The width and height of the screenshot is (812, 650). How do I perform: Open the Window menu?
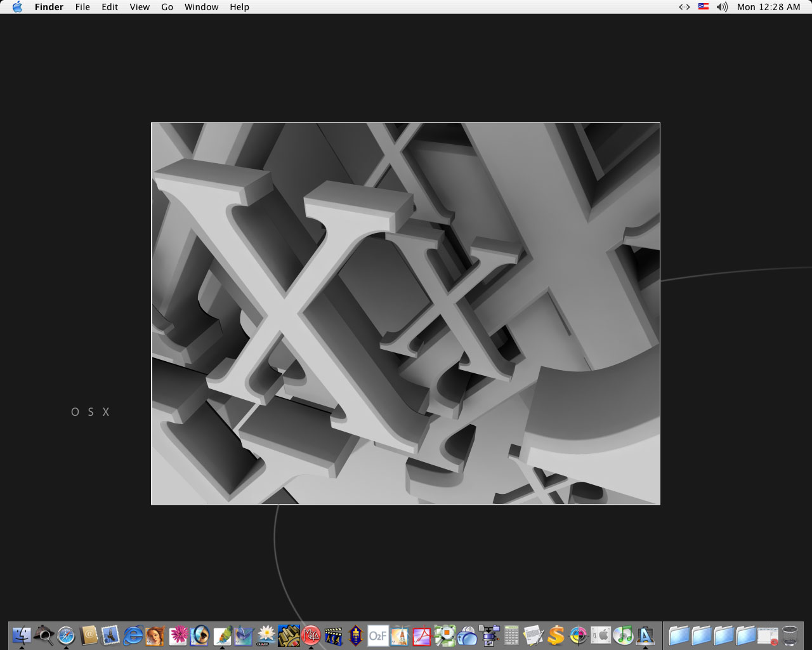[x=201, y=7]
